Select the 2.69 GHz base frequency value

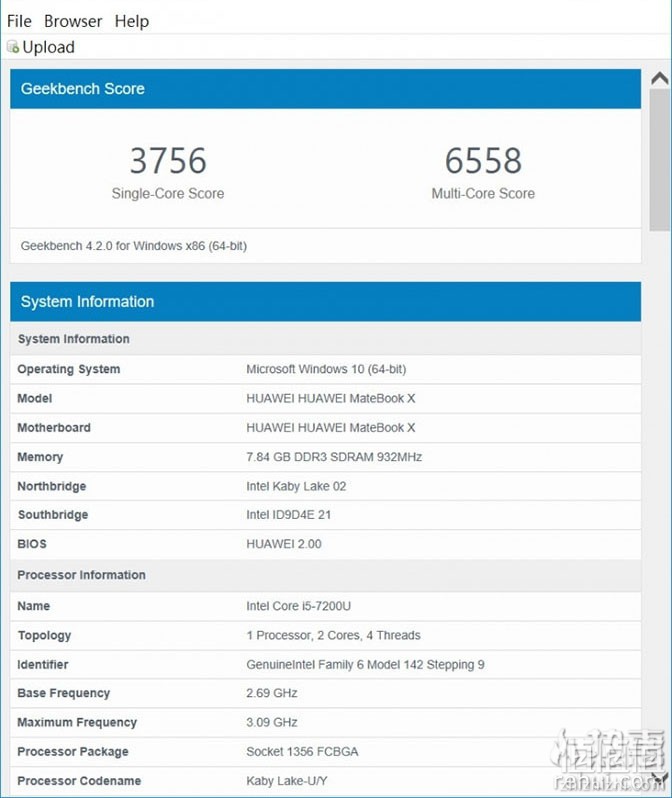tap(272, 693)
